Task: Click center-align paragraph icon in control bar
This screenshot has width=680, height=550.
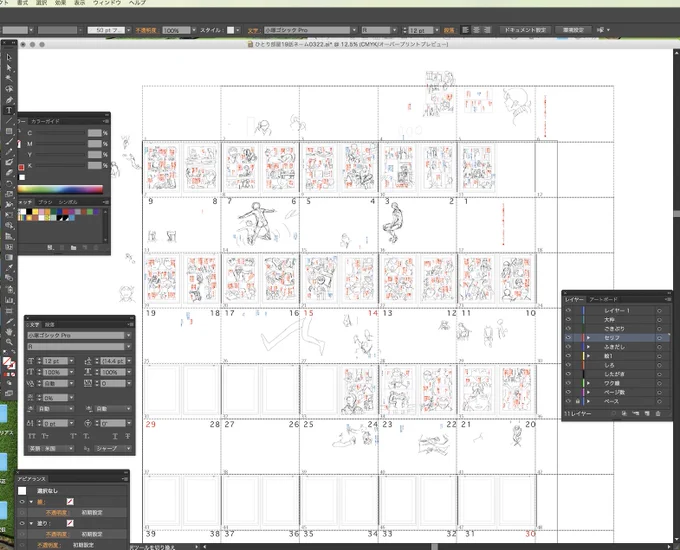Action: click(476, 30)
